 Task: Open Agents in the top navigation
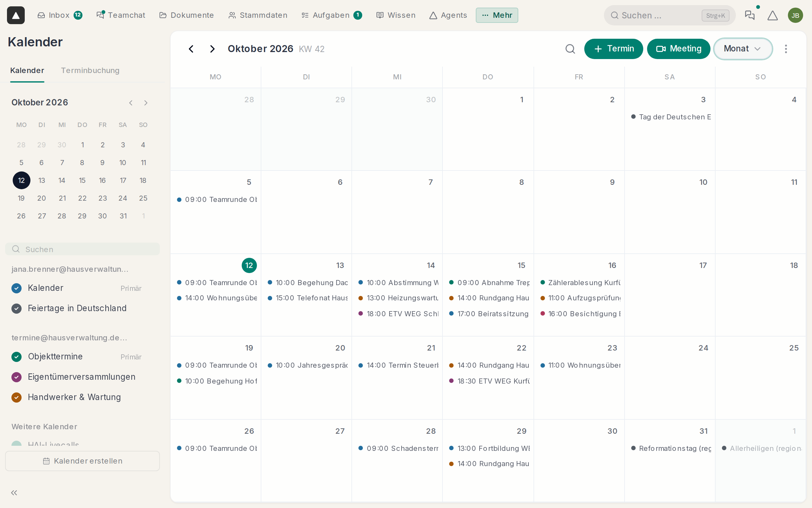click(x=448, y=15)
